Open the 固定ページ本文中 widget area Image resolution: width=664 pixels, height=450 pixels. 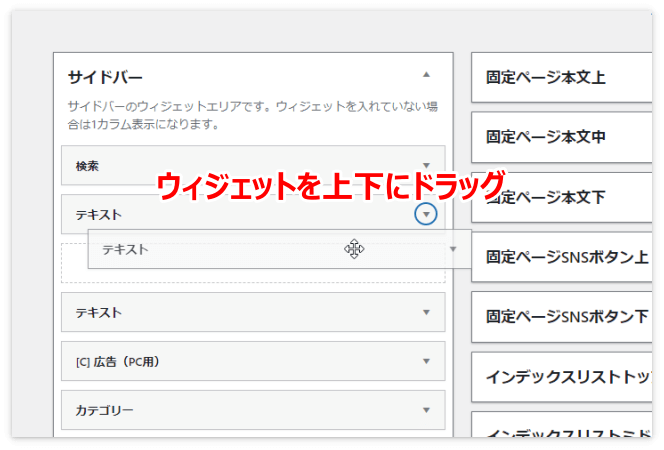pos(562,137)
